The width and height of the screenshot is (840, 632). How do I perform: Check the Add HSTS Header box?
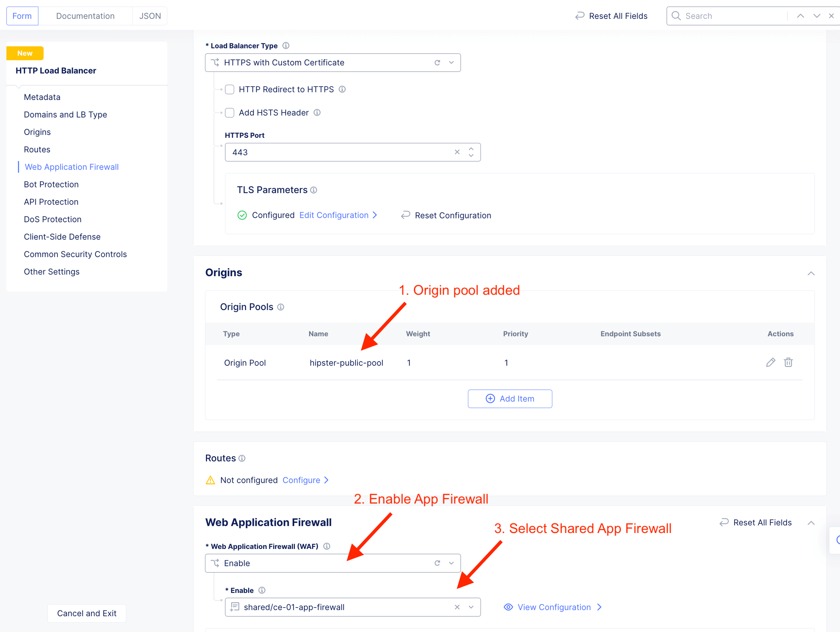(x=230, y=113)
